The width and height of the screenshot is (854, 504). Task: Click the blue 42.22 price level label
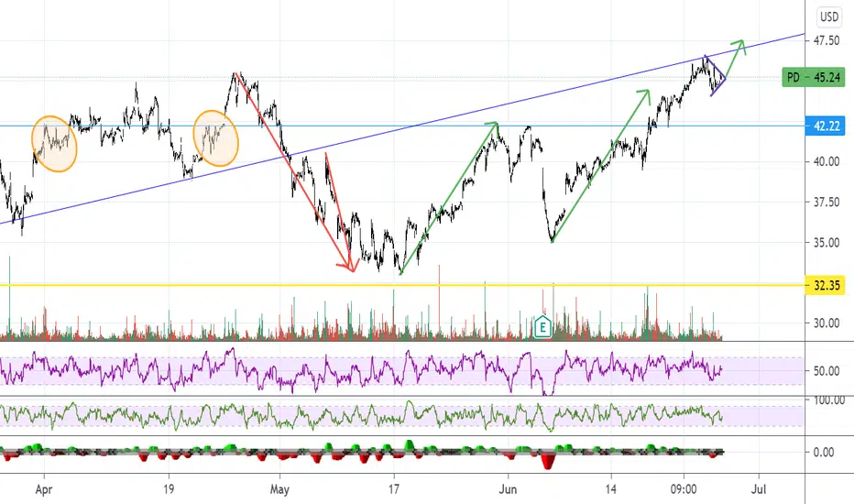pyautogui.click(x=825, y=126)
